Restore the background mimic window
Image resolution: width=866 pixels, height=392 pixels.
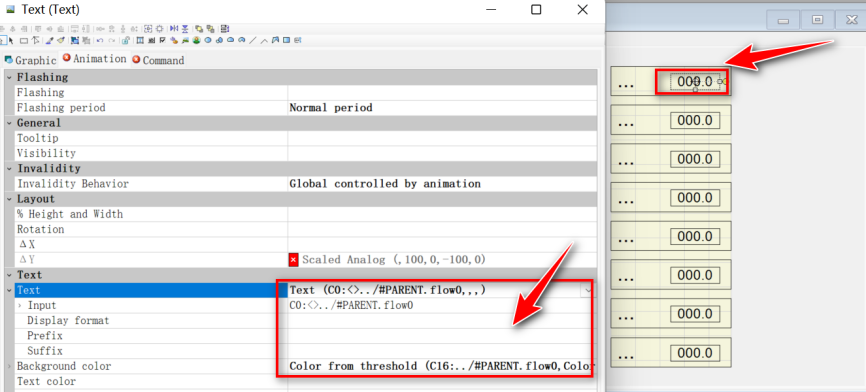click(817, 20)
